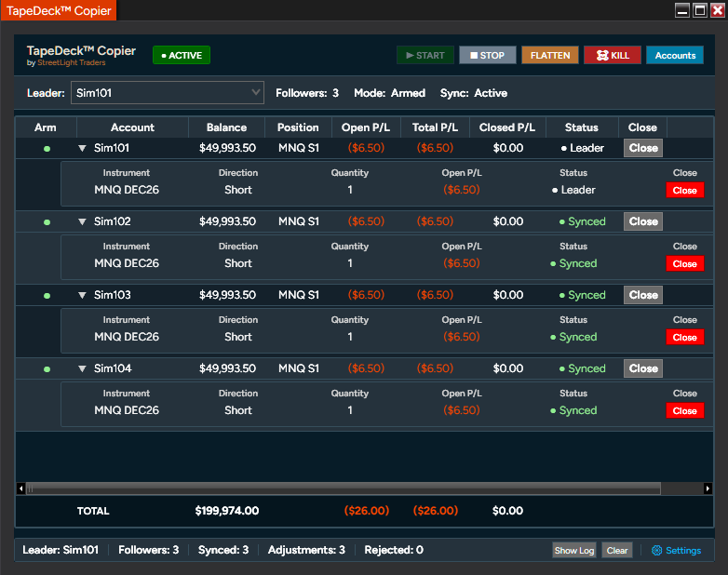Open the Leader account dropdown
Image resolution: width=728 pixels, height=575 pixels.
click(x=168, y=93)
